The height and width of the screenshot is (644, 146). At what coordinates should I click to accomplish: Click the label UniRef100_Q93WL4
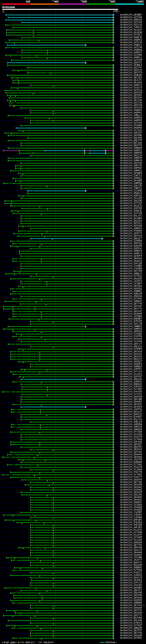(131, 65)
